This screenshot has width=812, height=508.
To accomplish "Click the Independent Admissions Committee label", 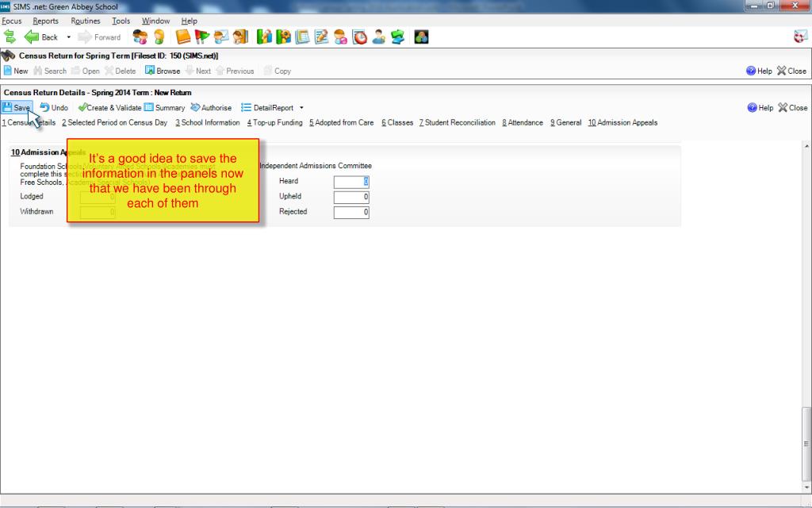I will [316, 166].
